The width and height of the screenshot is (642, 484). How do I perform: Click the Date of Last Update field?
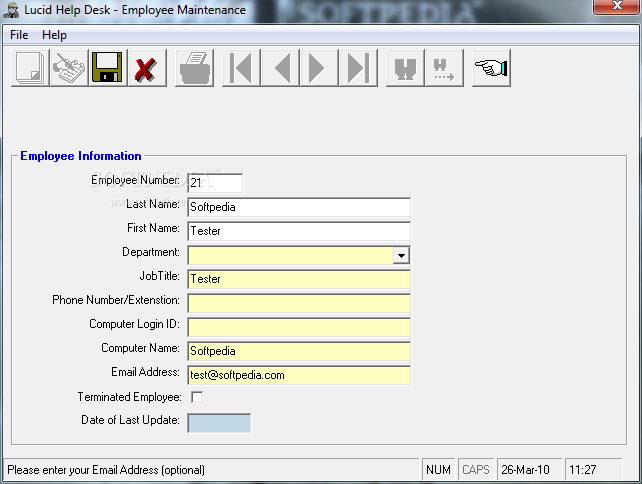[x=219, y=423]
